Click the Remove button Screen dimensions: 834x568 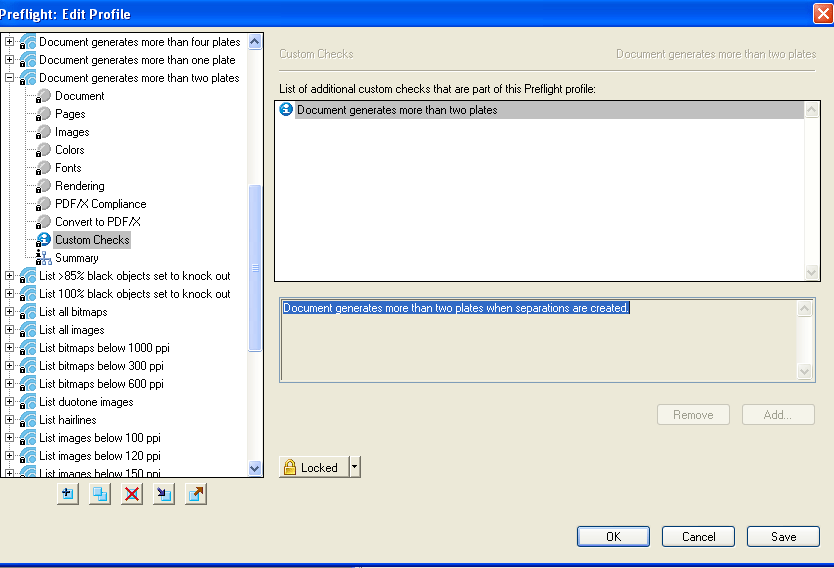click(693, 415)
